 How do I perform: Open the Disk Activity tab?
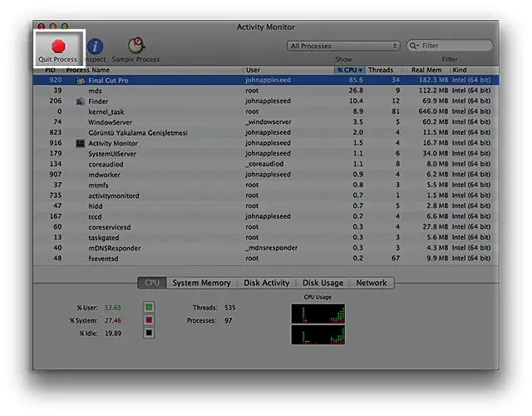(x=266, y=283)
